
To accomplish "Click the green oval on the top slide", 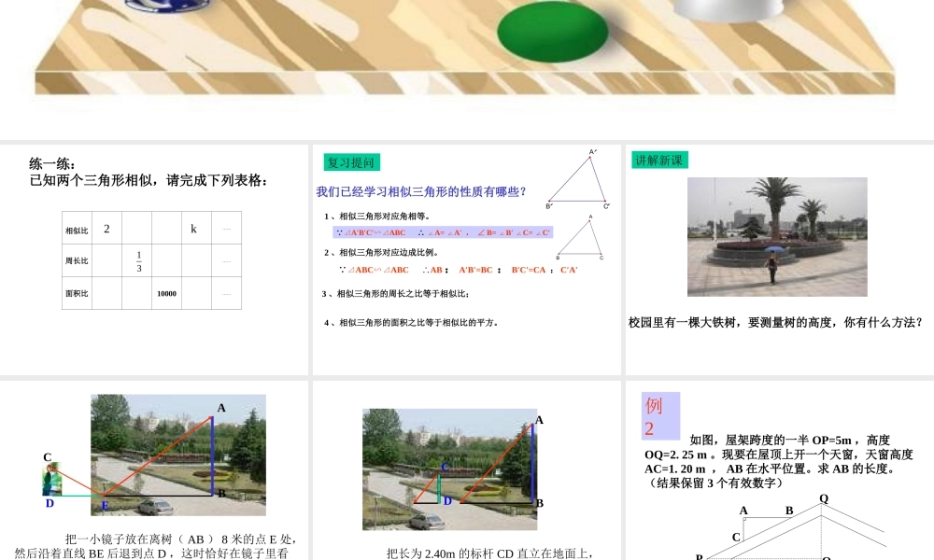I will click(x=553, y=31).
